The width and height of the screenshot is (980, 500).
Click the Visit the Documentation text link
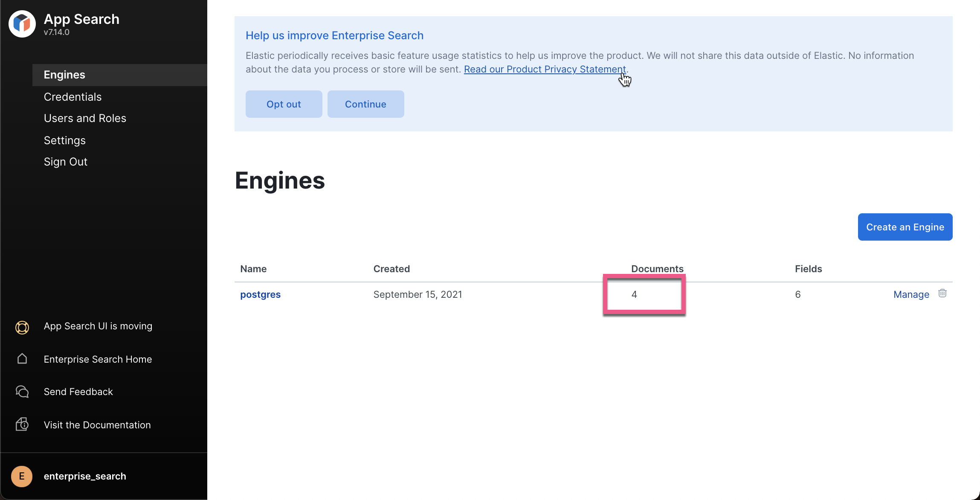[97, 425]
